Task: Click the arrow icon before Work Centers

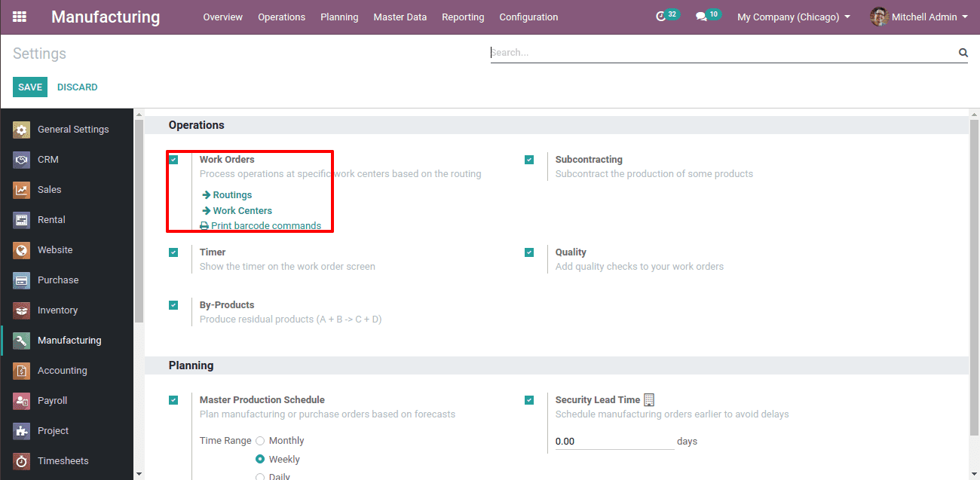Action: [206, 211]
